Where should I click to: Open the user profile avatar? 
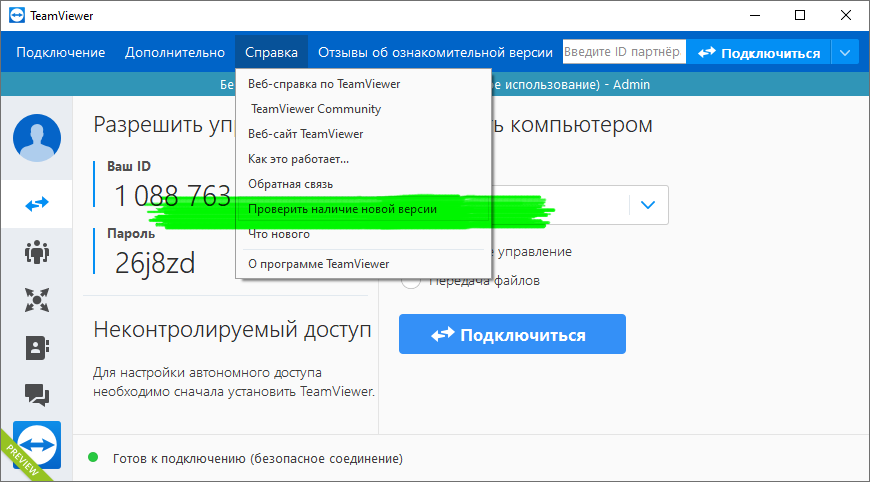point(37,138)
